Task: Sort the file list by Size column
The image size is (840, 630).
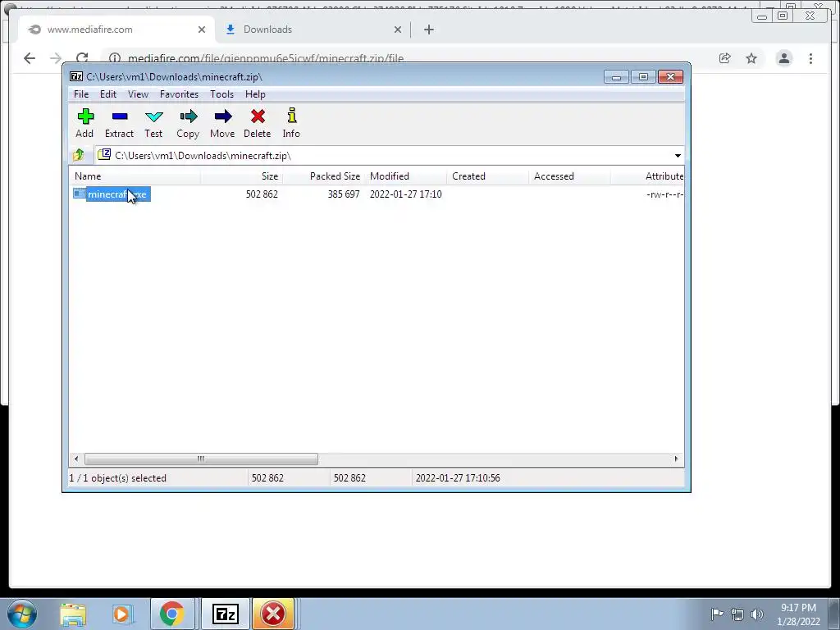Action: [242, 176]
